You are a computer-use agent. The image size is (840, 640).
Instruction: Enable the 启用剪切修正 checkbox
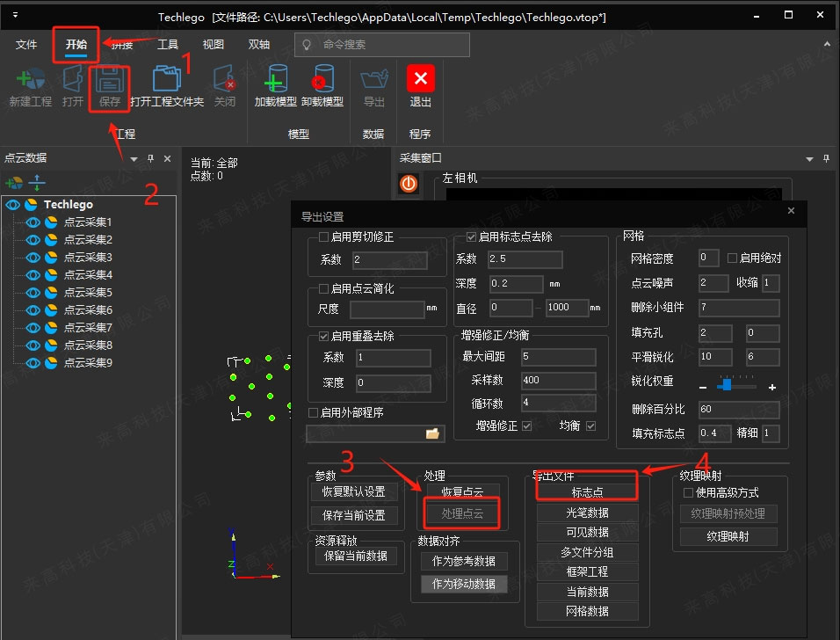324,236
